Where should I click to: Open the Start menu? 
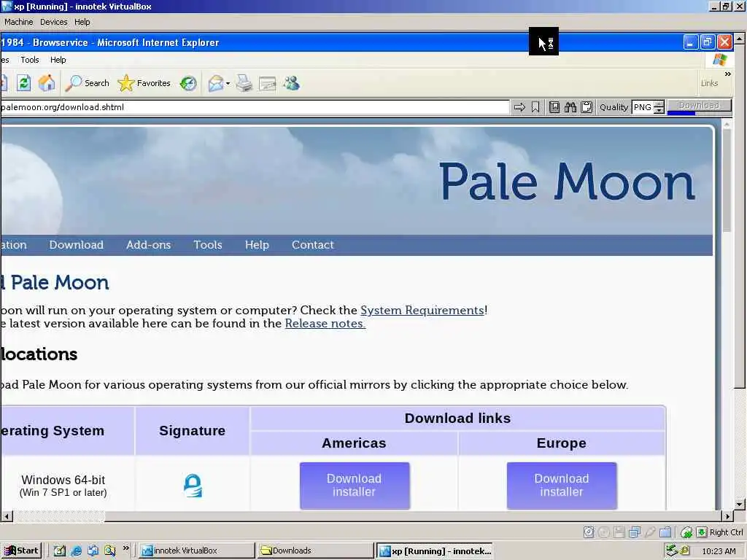[21, 551]
